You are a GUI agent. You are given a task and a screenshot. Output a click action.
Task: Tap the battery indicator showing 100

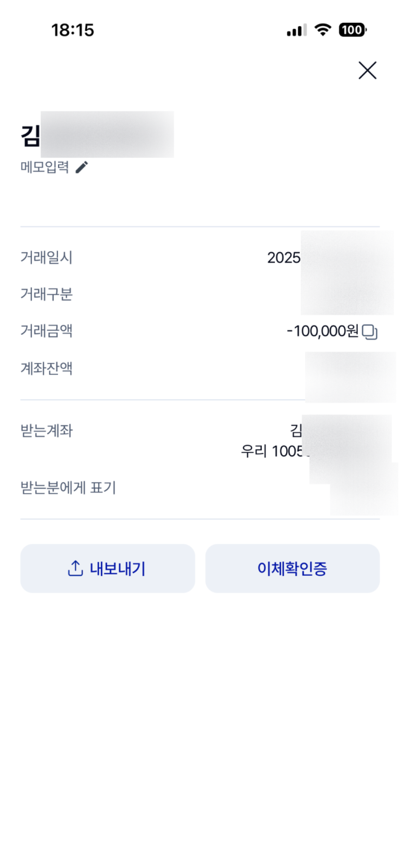tap(352, 30)
